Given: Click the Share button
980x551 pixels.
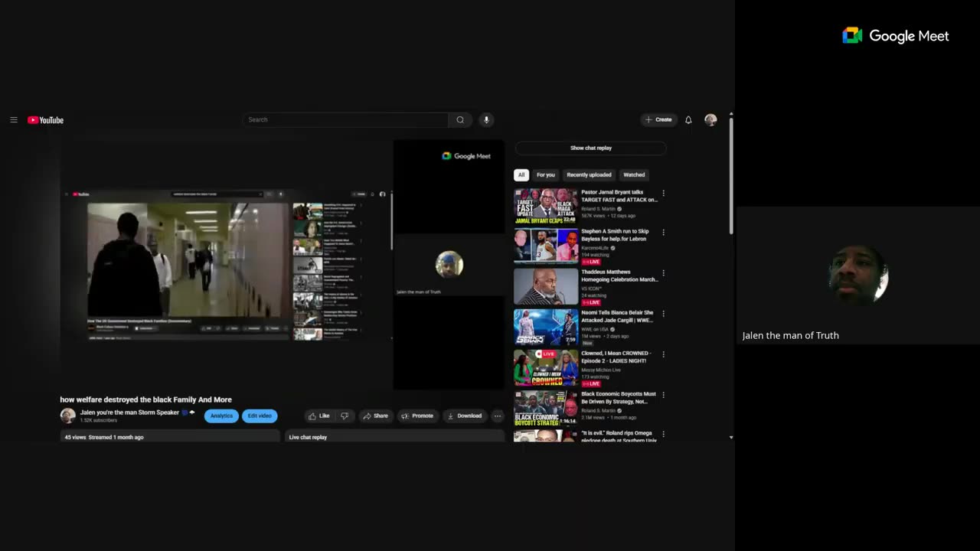Looking at the screenshot, I should point(375,416).
